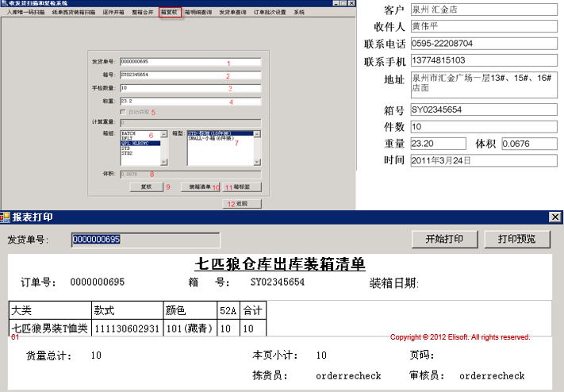Open the 箱复核 menu
564x392 pixels.
[170, 13]
